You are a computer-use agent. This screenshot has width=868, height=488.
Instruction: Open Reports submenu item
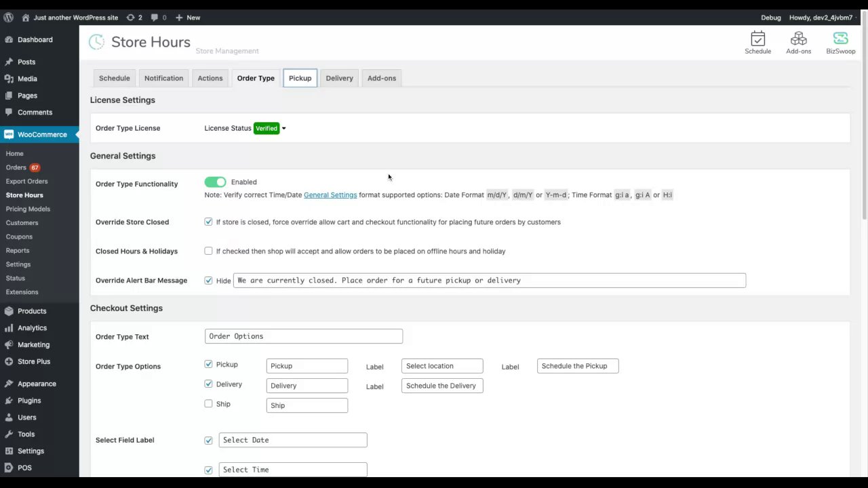18,250
